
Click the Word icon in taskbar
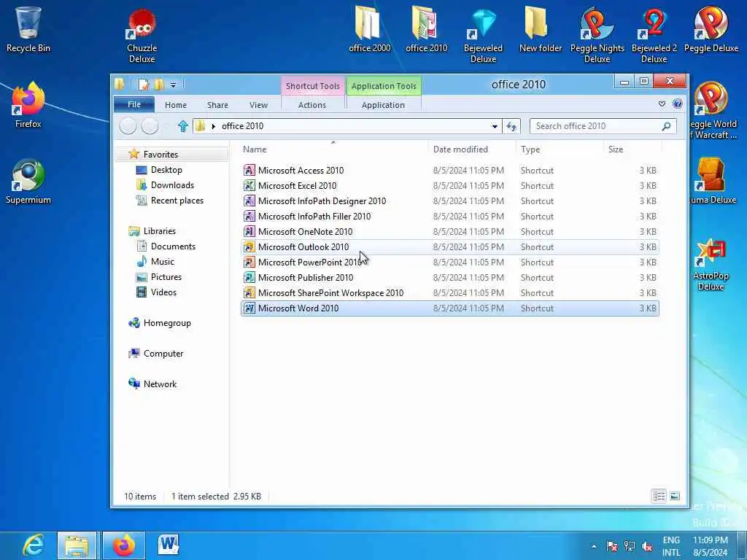169,545
